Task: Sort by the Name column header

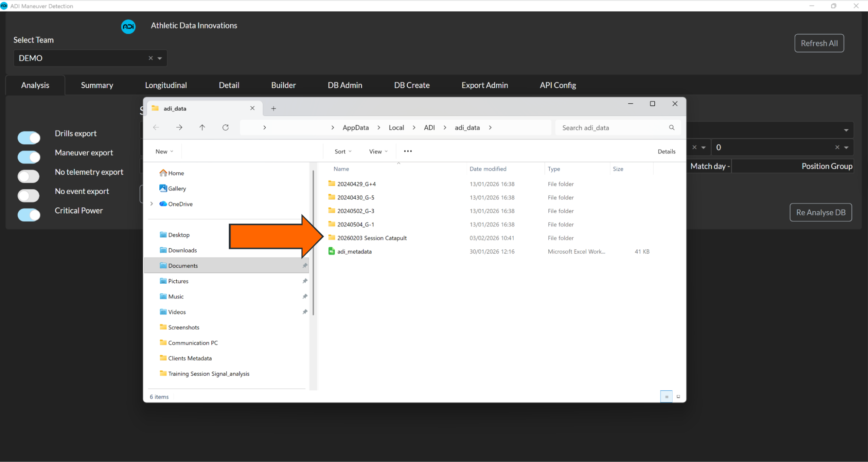Action: pos(341,169)
